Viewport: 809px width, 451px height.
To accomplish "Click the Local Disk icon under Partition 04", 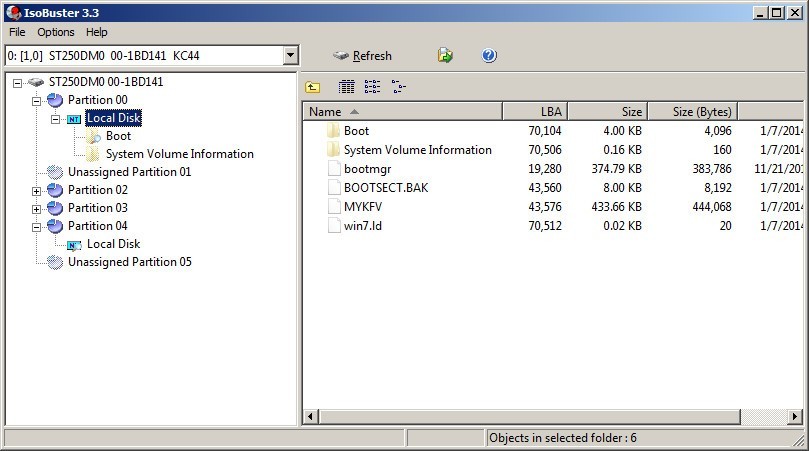I will [x=74, y=245].
